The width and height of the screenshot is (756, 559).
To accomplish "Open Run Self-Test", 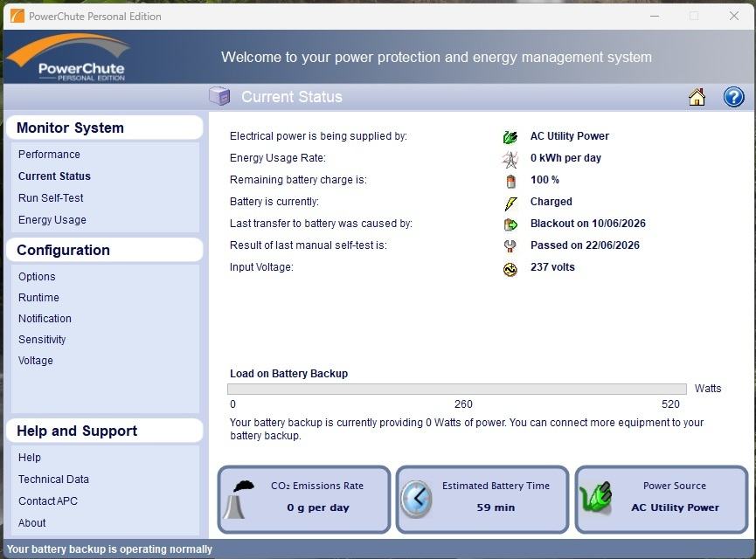I will [x=51, y=197].
